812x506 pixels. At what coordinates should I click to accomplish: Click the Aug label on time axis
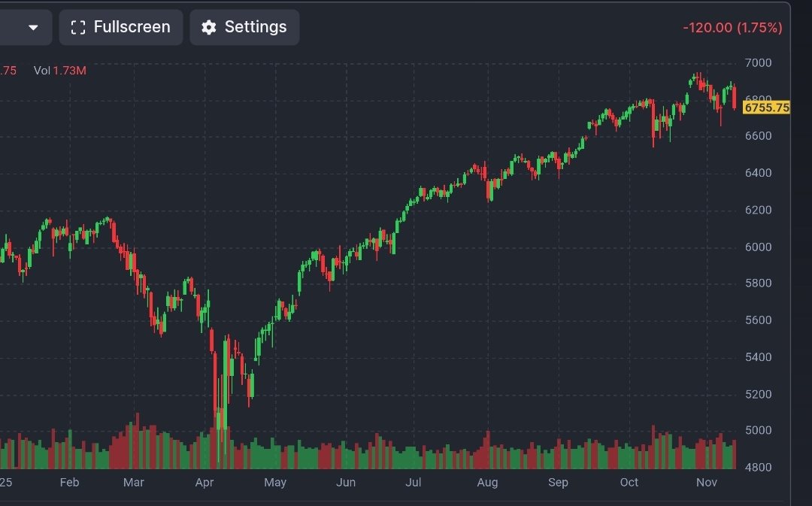pyautogui.click(x=487, y=482)
